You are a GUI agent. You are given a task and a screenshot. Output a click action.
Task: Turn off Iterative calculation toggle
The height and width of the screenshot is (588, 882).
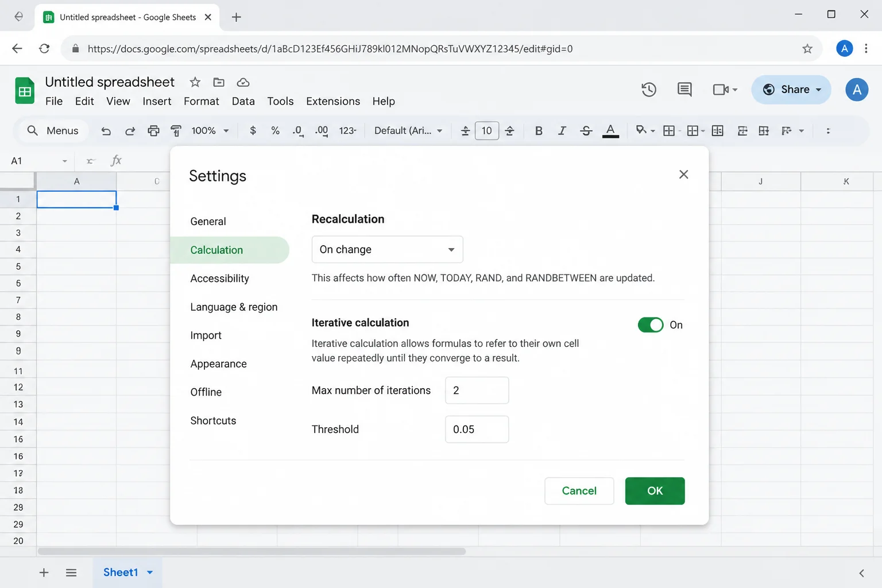[651, 325]
